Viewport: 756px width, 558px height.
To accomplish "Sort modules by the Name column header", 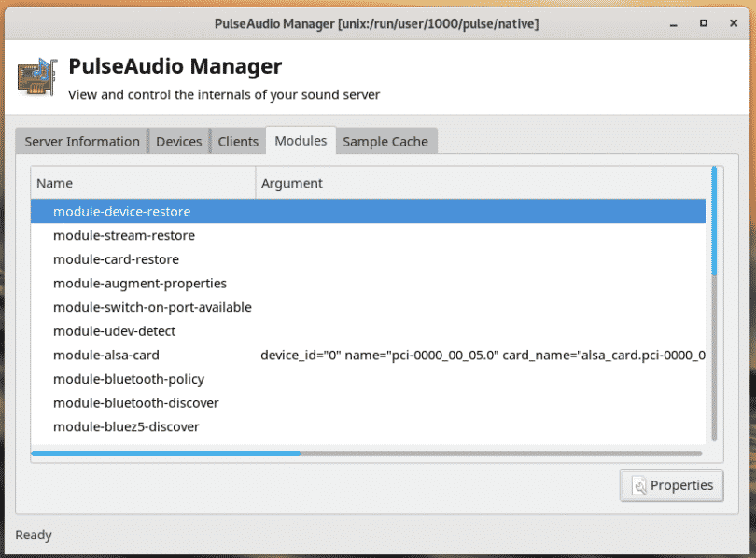I will [143, 183].
